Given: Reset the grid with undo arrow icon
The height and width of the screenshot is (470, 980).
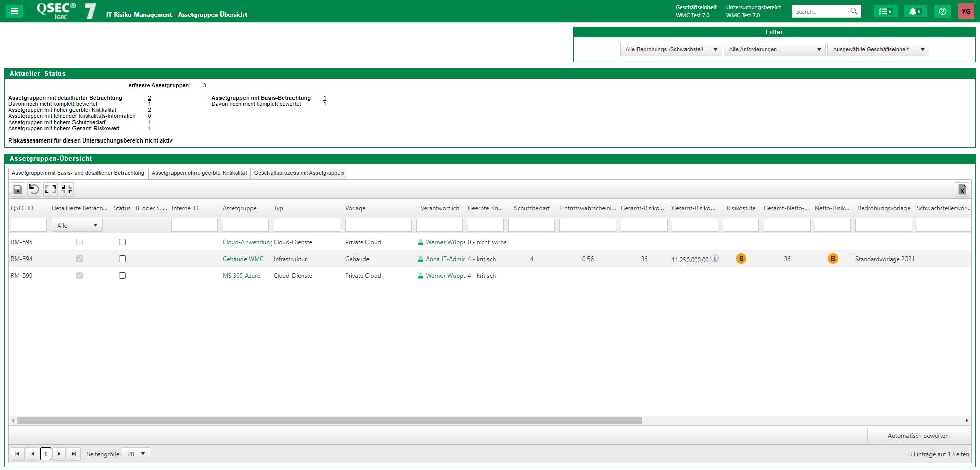Looking at the screenshot, I should (34, 190).
